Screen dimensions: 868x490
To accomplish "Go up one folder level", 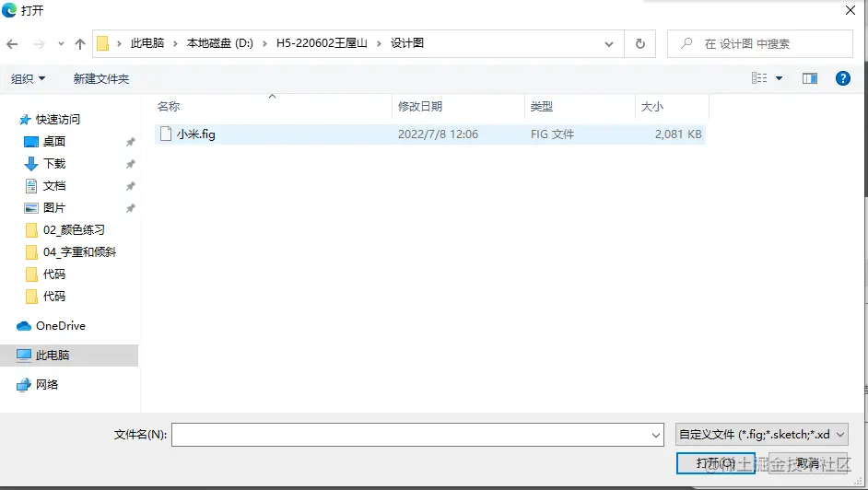I will (x=80, y=44).
